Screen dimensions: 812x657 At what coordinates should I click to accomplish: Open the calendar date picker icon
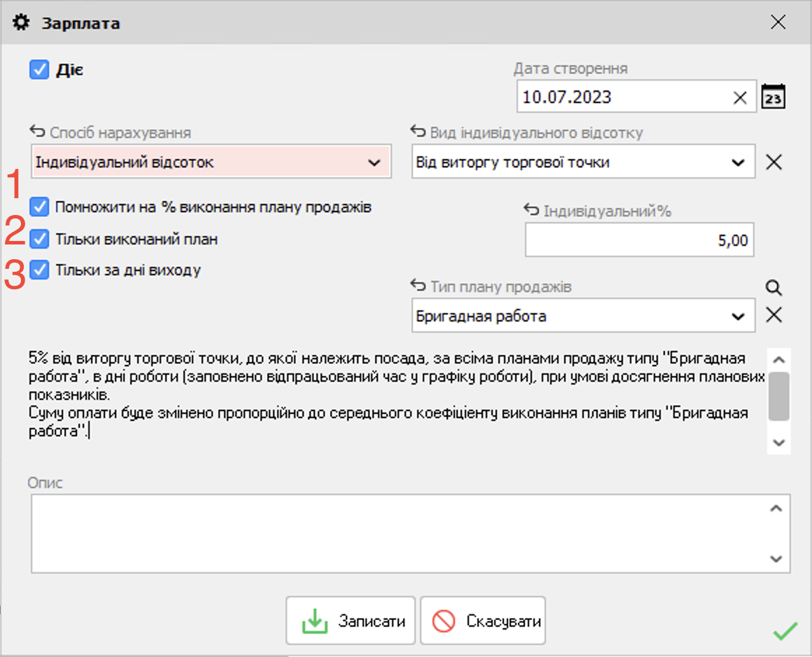click(773, 97)
